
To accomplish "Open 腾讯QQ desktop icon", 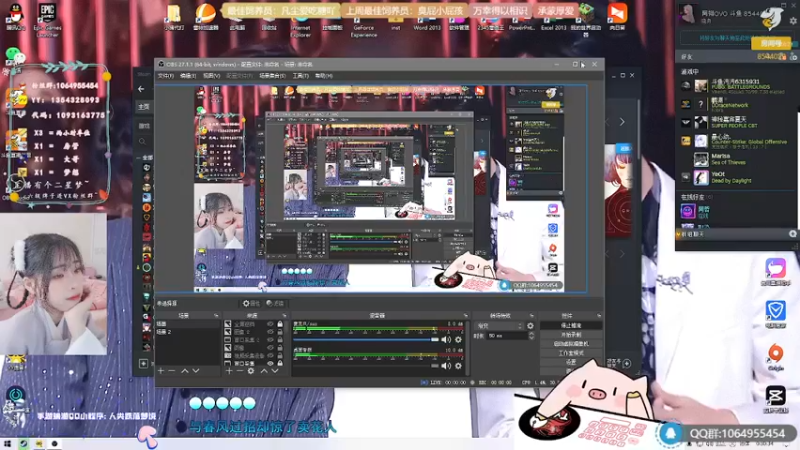I will [16, 15].
